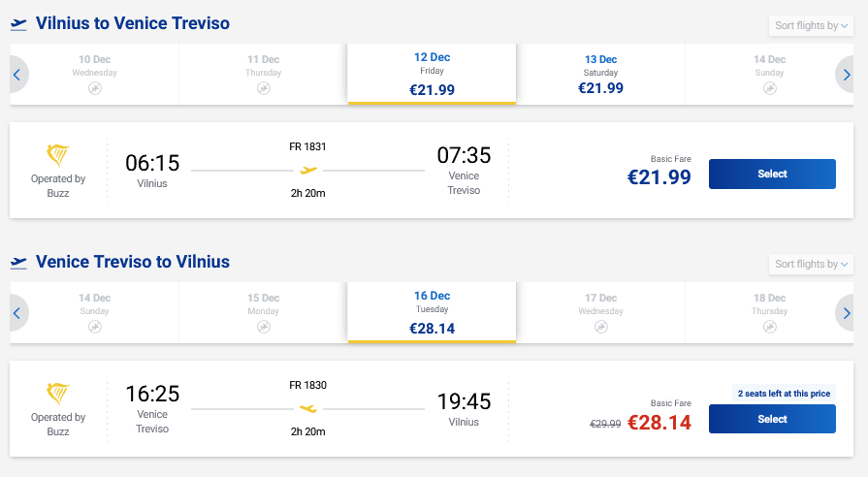Click the no-flight icon under 17 Dec
The width and height of the screenshot is (868, 477).
point(601,327)
